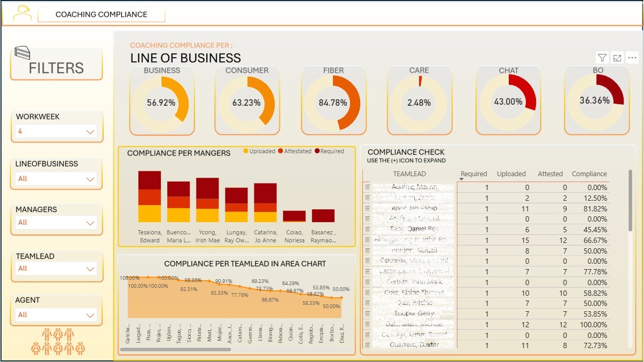Select the BUSINESS donut chart at 56.92%
The height and width of the screenshot is (362, 644).
162,103
